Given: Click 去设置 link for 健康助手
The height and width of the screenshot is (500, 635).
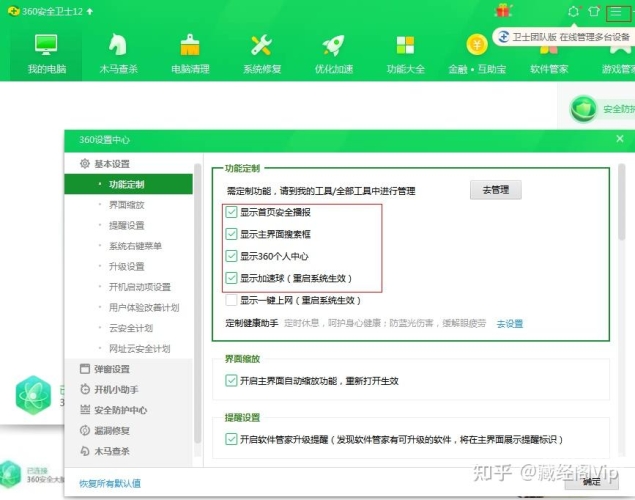Looking at the screenshot, I should click(x=509, y=323).
